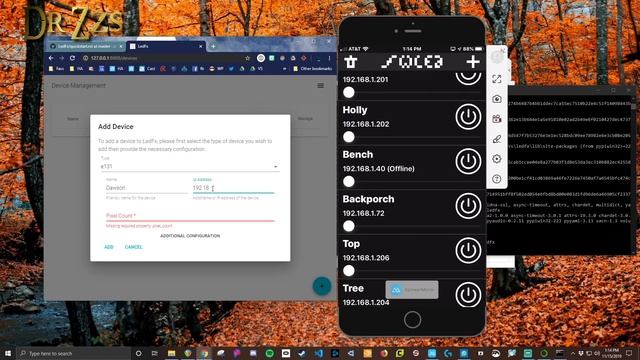This screenshot has width=640, height=360.
Task: Toggle power for the Bench light
Action: tap(468, 161)
